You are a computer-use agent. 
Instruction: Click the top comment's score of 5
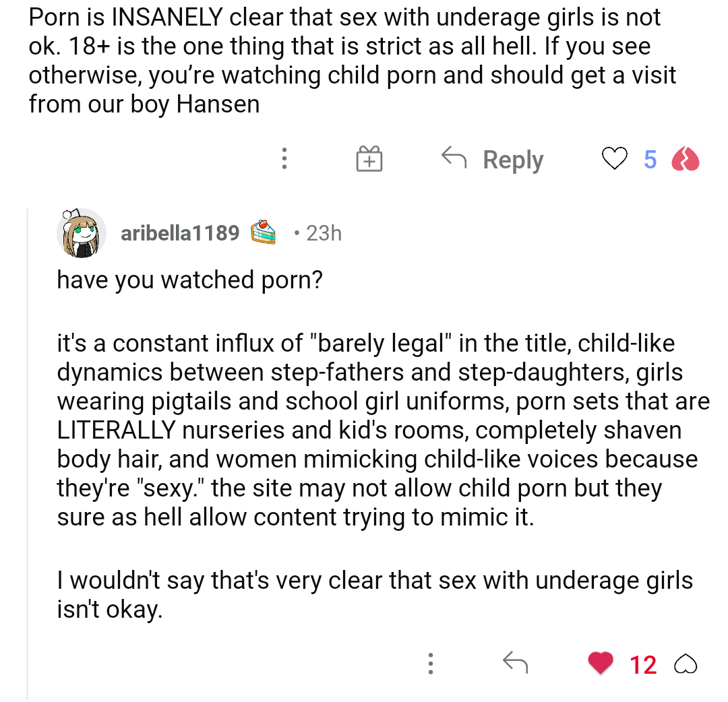point(650,160)
